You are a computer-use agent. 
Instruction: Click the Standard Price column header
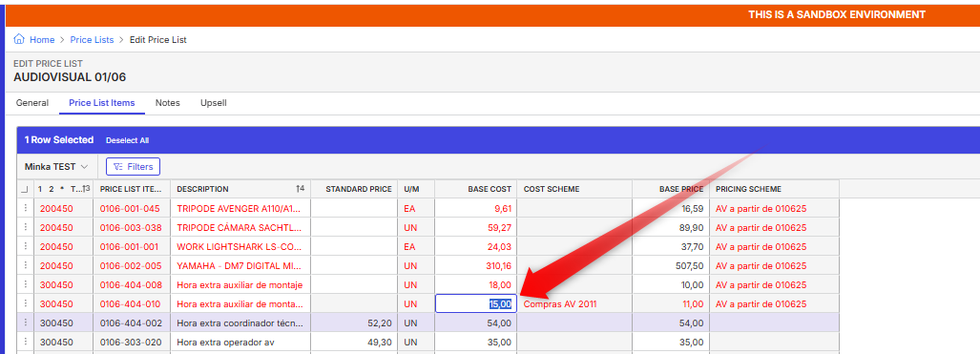(x=354, y=189)
